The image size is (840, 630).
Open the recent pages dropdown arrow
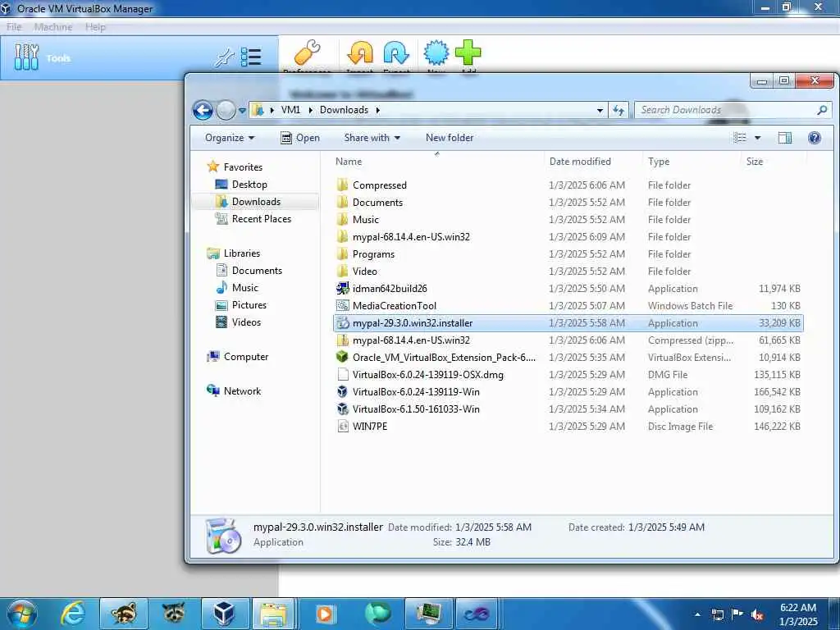(242, 111)
